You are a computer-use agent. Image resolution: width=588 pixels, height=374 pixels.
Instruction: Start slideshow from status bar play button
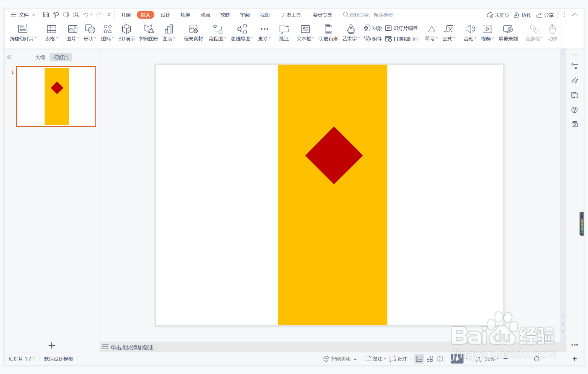point(456,359)
